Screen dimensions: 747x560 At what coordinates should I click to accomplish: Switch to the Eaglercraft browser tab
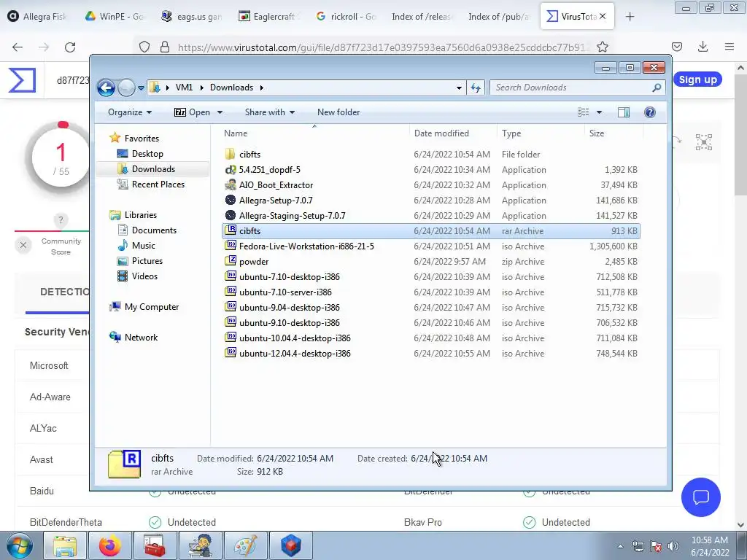268,16
